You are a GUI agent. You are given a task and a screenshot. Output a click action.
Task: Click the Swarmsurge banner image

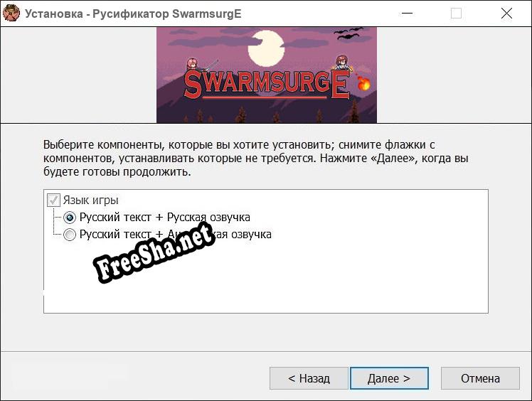pos(267,75)
